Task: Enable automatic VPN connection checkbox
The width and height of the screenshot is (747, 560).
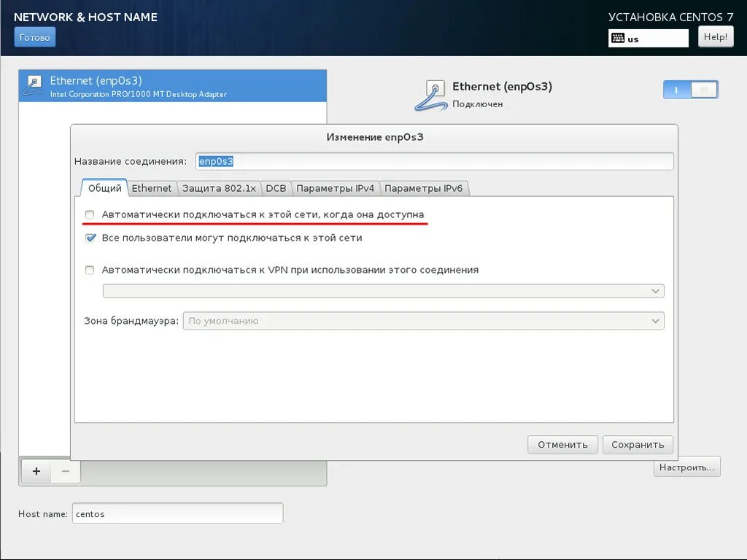Action: 90,270
